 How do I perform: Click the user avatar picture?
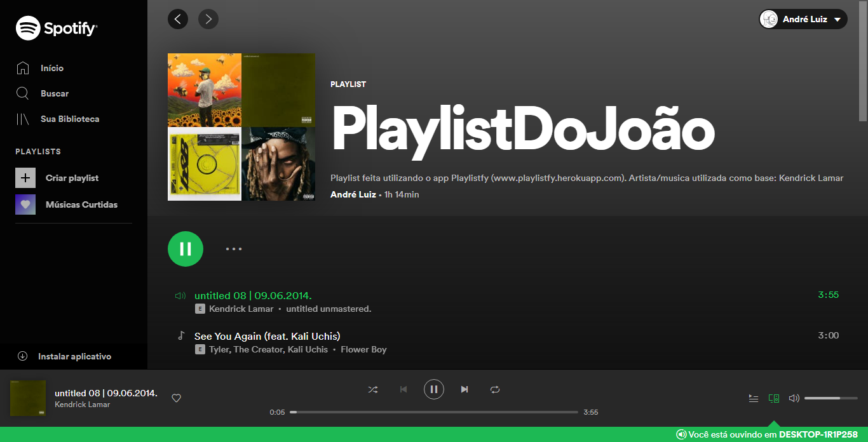[x=770, y=19]
